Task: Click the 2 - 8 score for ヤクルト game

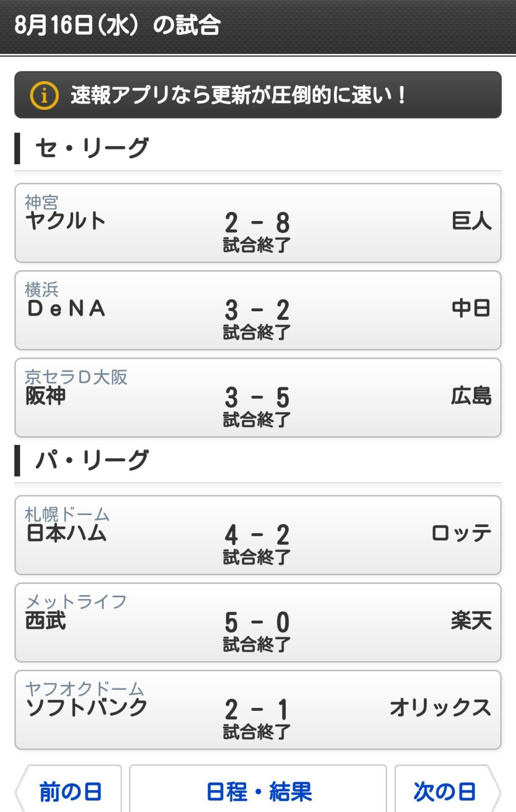Action: [257, 222]
